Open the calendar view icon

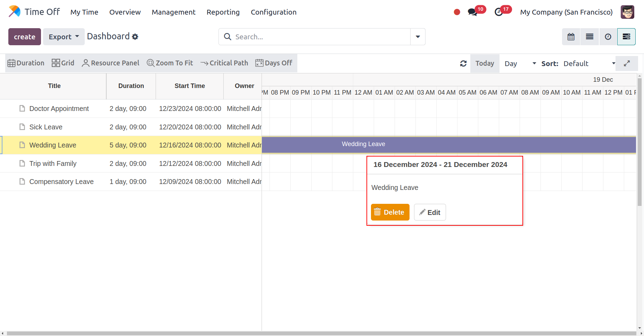click(x=571, y=37)
